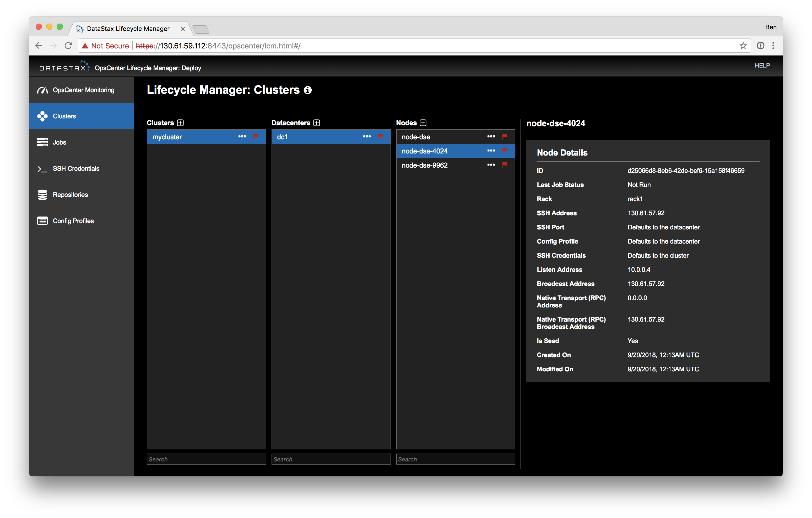Click the add cluster plus icon
The height and width of the screenshot is (518, 812).
tap(180, 123)
